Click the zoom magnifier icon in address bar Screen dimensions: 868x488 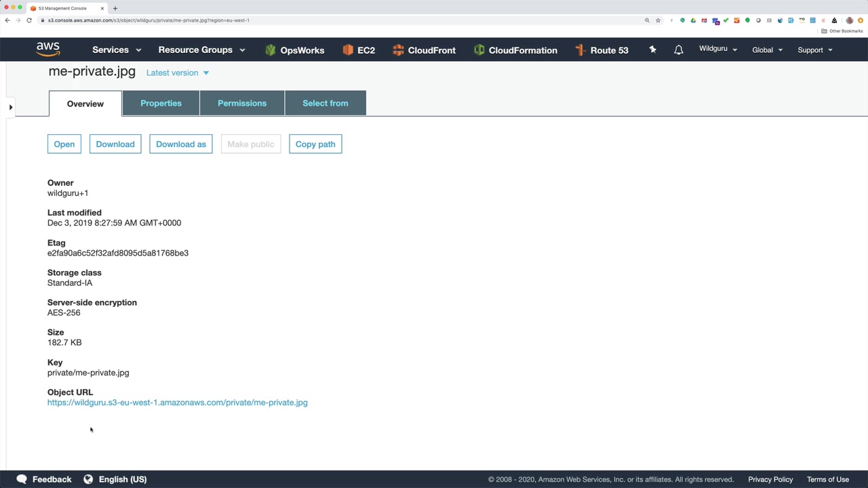click(647, 20)
